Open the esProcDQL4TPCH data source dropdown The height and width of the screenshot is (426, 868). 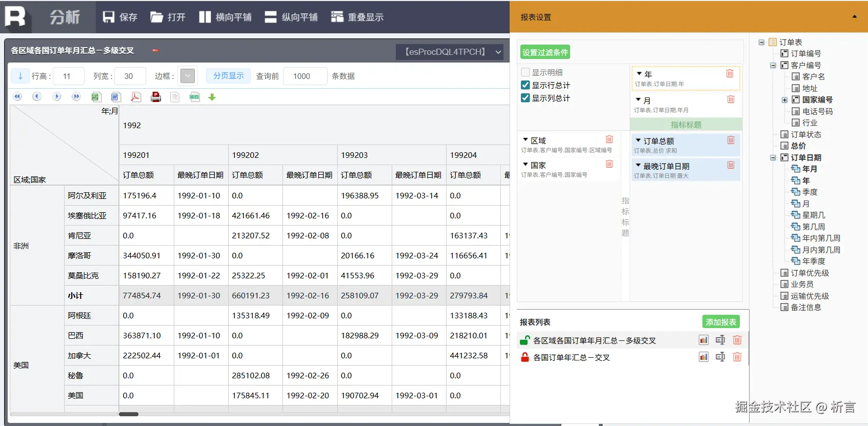pyautogui.click(x=449, y=52)
